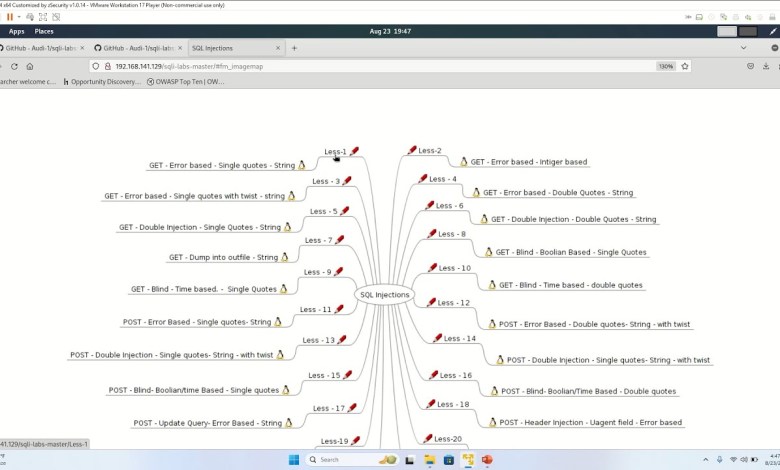The height and width of the screenshot is (470, 780).
Task: Click the GitHub icon on first tab
Action: pos(10,48)
